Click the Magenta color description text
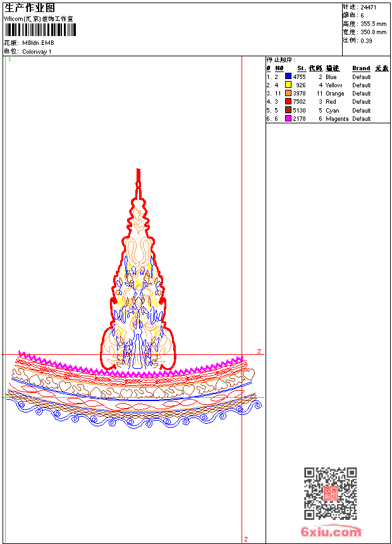392x544 pixels. (337, 119)
